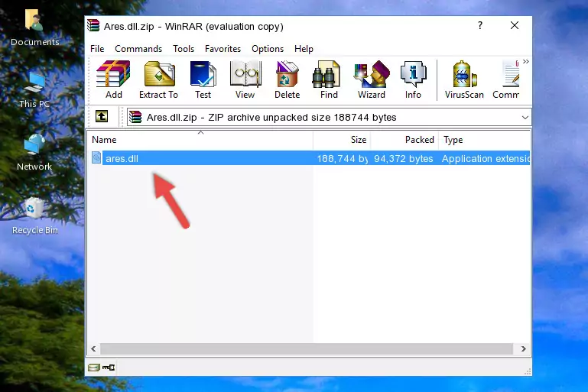Click the 188,744 bytes size cell
Image resolution: width=588 pixels, height=392 pixels.
coord(343,158)
